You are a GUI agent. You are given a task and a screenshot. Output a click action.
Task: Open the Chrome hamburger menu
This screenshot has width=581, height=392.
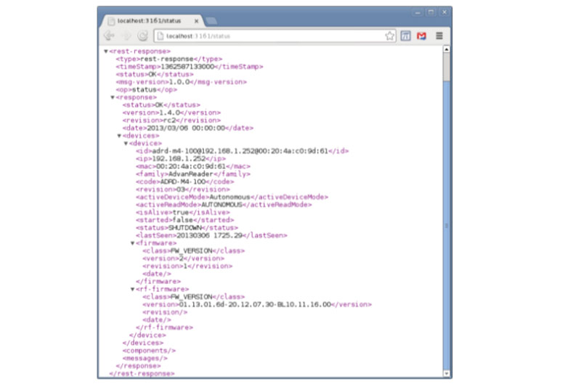point(439,36)
